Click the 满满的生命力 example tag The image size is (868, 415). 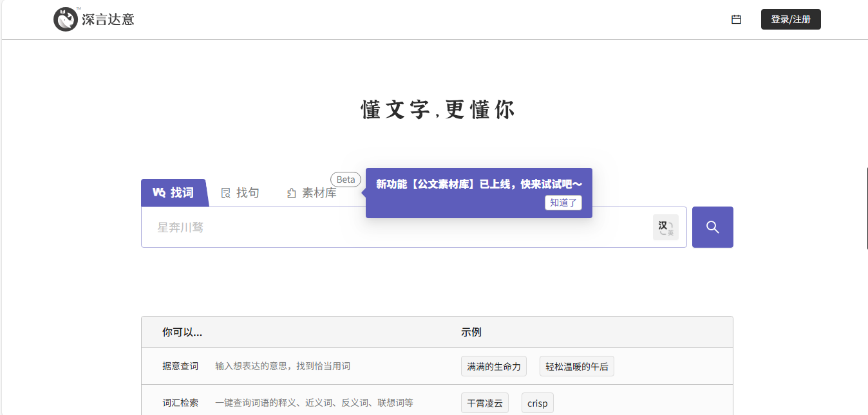coord(494,366)
